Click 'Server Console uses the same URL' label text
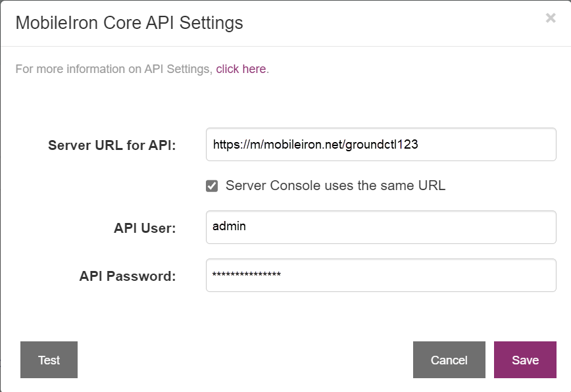The image size is (571, 392). (335, 185)
